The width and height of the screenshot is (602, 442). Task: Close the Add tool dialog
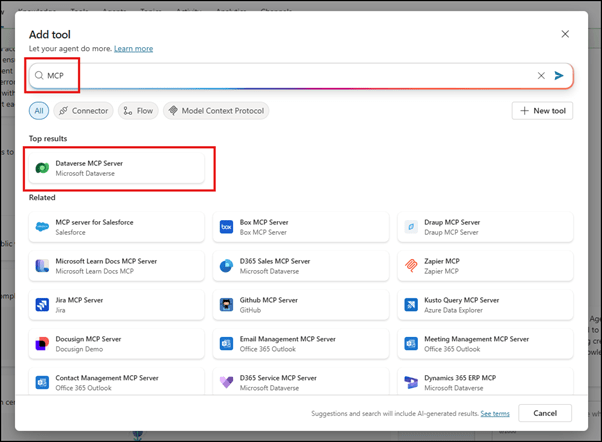565,34
